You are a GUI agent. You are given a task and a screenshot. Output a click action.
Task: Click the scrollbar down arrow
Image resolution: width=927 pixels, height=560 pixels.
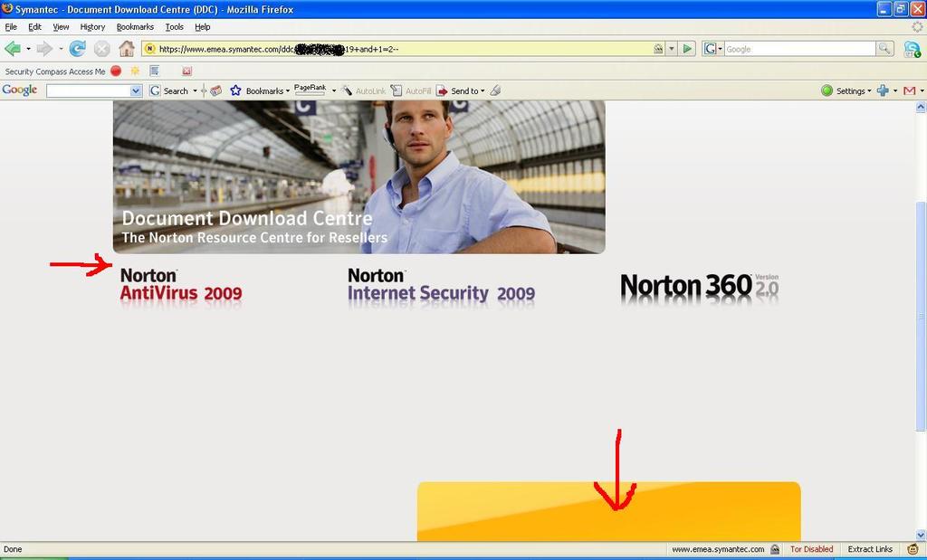[921, 536]
